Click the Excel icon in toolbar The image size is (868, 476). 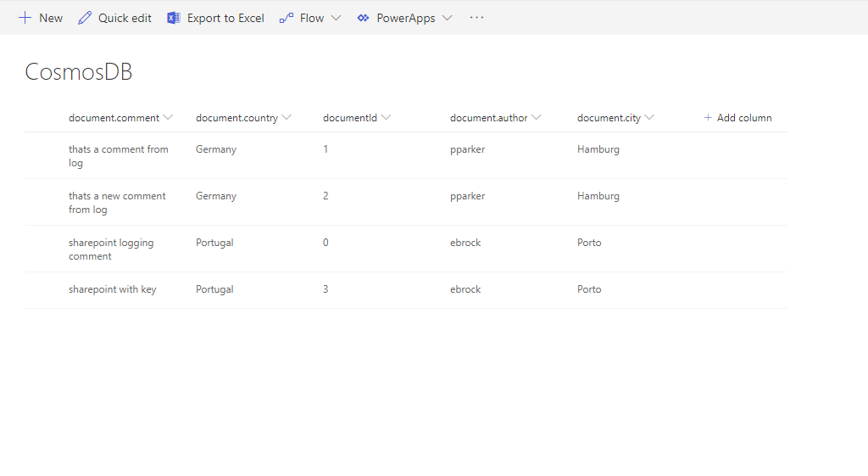click(x=174, y=18)
